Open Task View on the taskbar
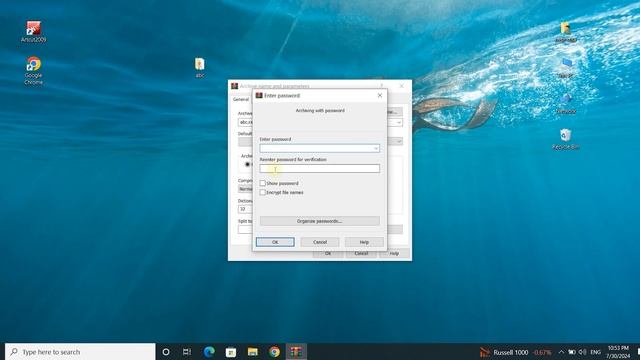Viewport: 640px width, 360px height. click(187, 352)
